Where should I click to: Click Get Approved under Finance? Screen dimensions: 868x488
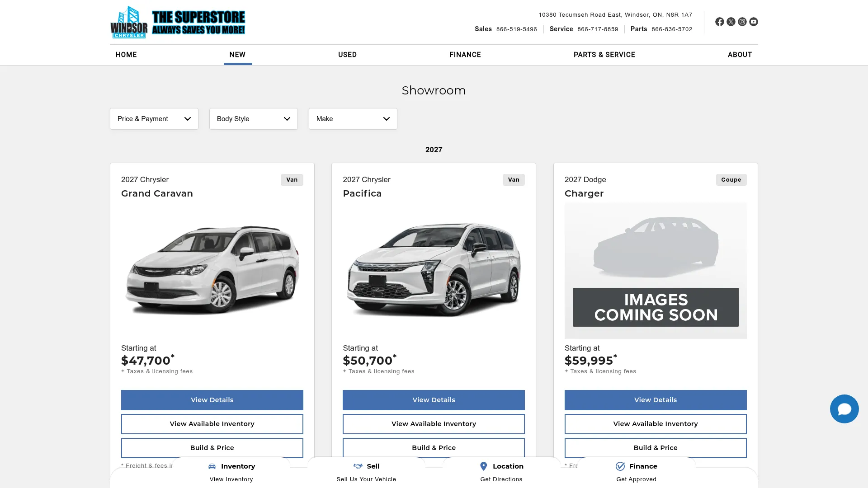pos(636,479)
